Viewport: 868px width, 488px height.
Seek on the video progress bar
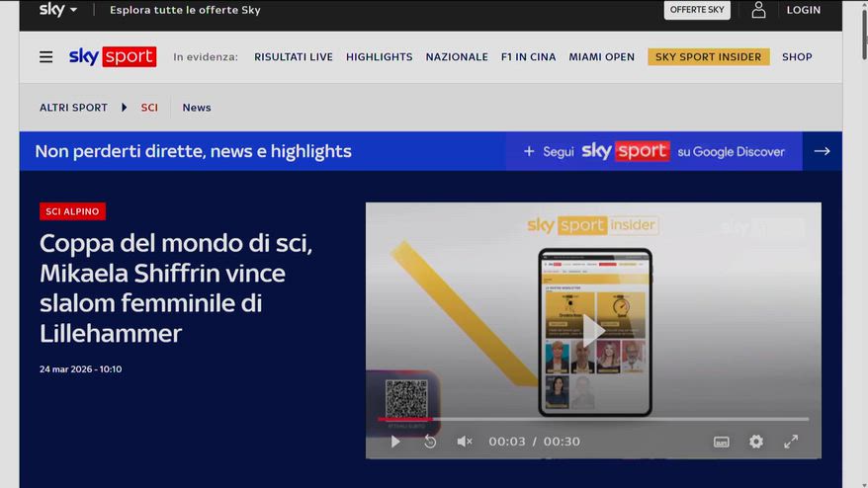point(593,419)
